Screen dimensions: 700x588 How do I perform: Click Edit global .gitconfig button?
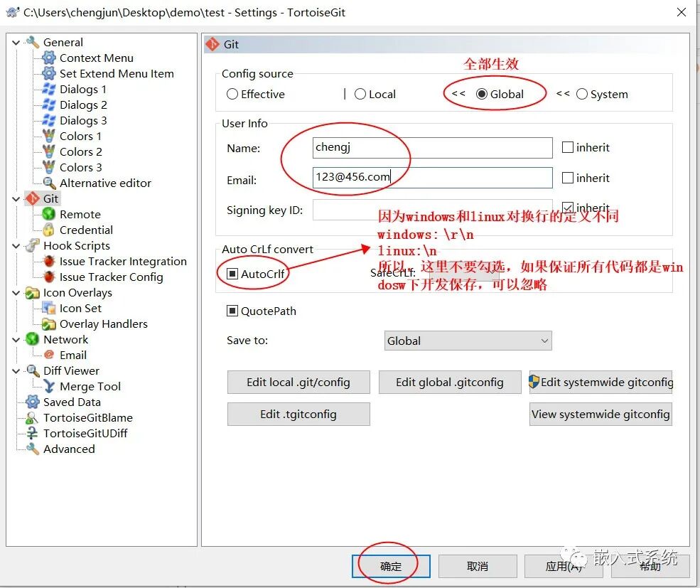pyautogui.click(x=450, y=382)
